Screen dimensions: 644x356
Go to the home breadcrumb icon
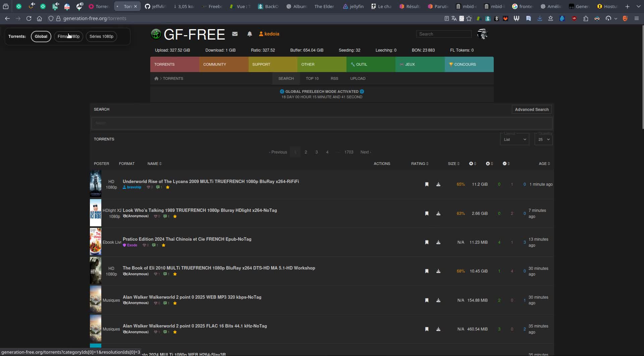[156, 78]
